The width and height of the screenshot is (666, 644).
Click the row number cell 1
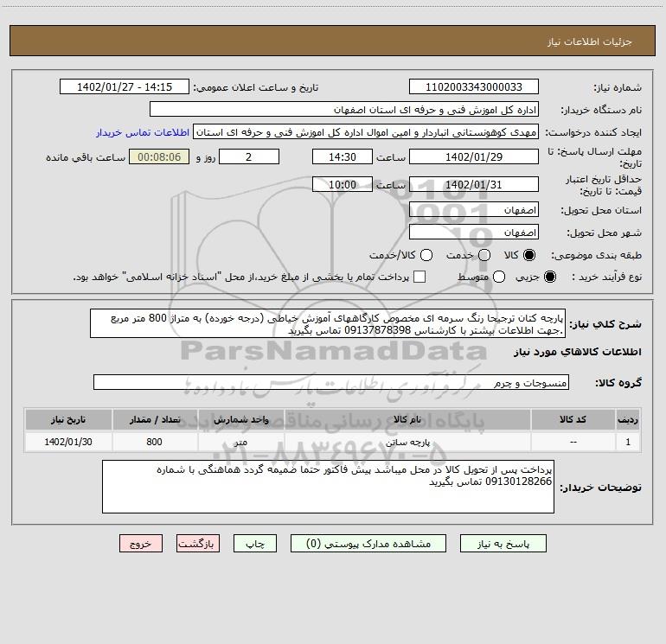[x=628, y=442]
